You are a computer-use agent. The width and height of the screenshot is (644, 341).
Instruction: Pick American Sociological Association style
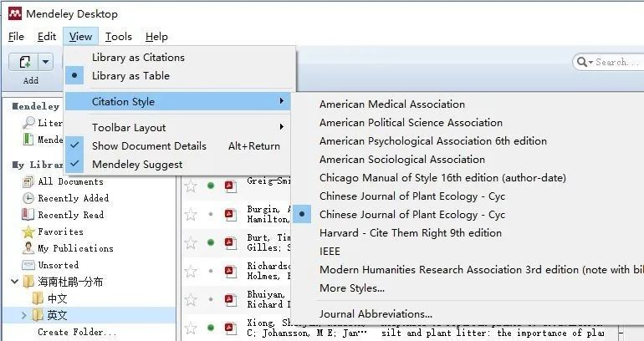click(468, 159)
